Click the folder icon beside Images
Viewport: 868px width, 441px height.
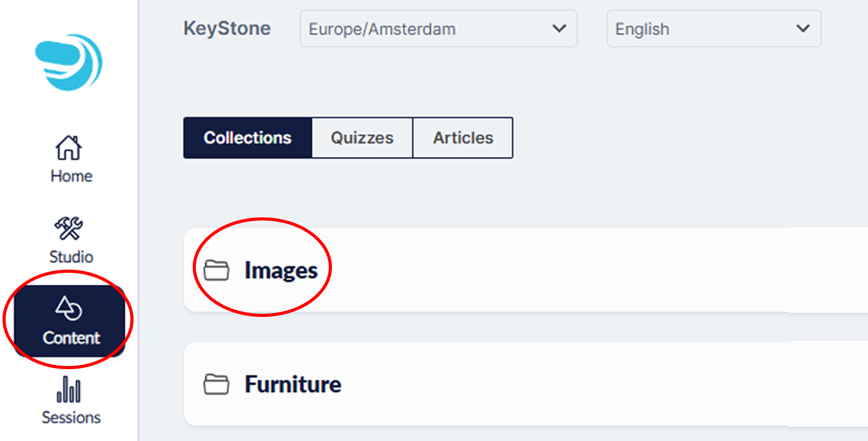click(x=216, y=270)
